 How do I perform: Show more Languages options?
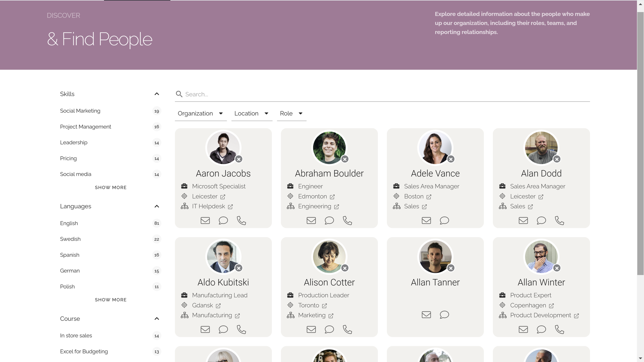click(x=111, y=300)
